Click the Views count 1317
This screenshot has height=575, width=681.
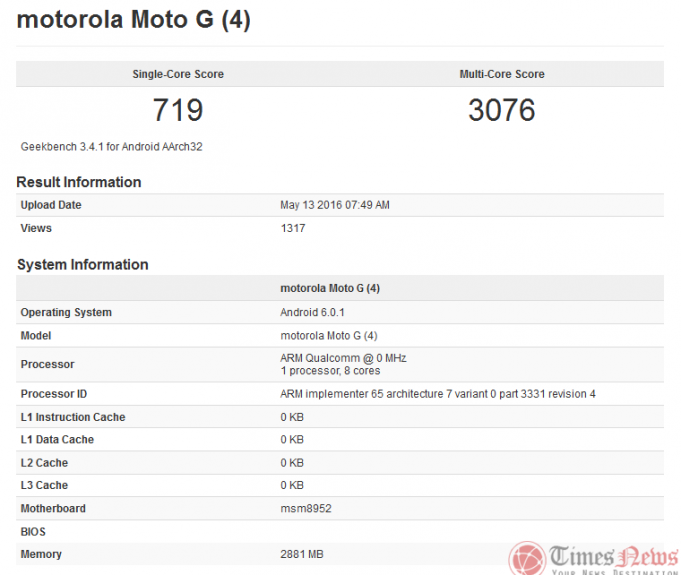(x=293, y=228)
